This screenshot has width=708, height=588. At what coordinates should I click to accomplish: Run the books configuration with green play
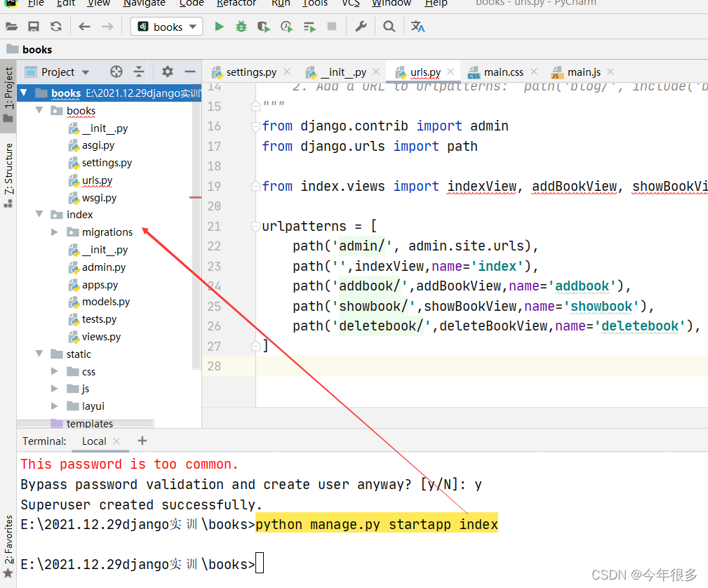click(219, 27)
